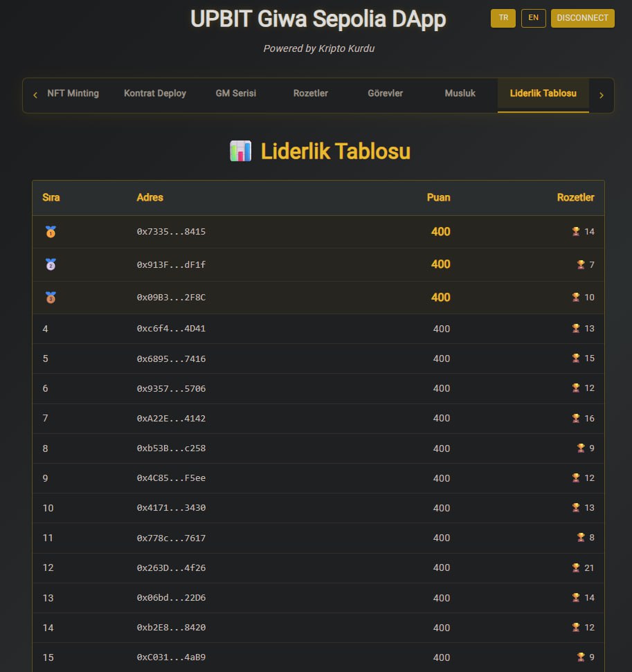Select address 0x06bd...22D6
The width and height of the screenshot is (632, 672).
[x=171, y=597]
